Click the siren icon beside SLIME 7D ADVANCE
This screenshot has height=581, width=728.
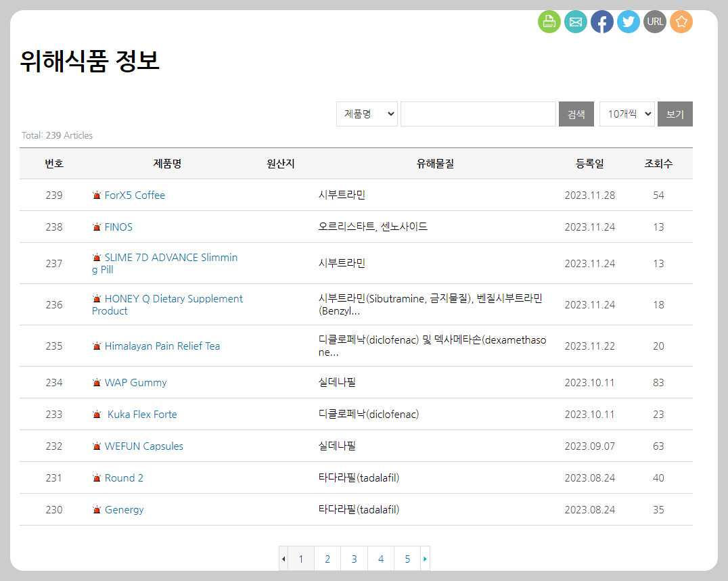97,257
